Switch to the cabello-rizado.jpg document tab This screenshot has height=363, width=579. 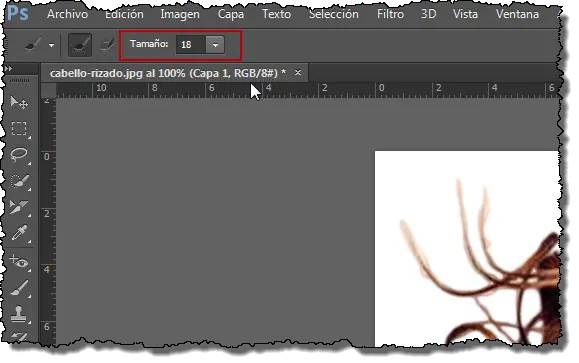pos(168,73)
